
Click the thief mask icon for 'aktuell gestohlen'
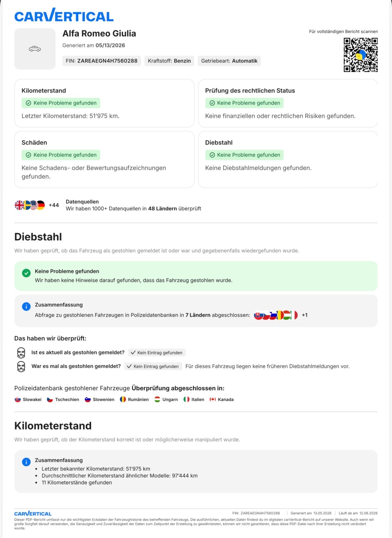21,353
